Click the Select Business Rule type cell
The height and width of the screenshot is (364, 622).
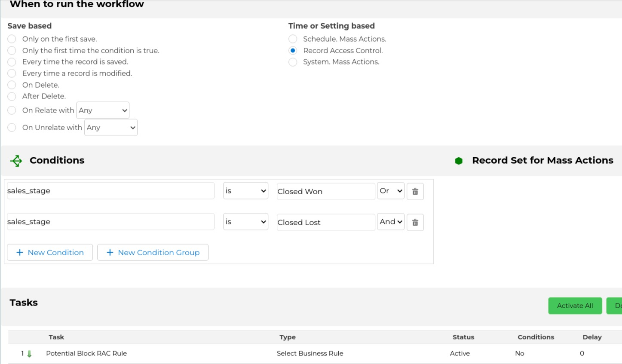(x=310, y=353)
